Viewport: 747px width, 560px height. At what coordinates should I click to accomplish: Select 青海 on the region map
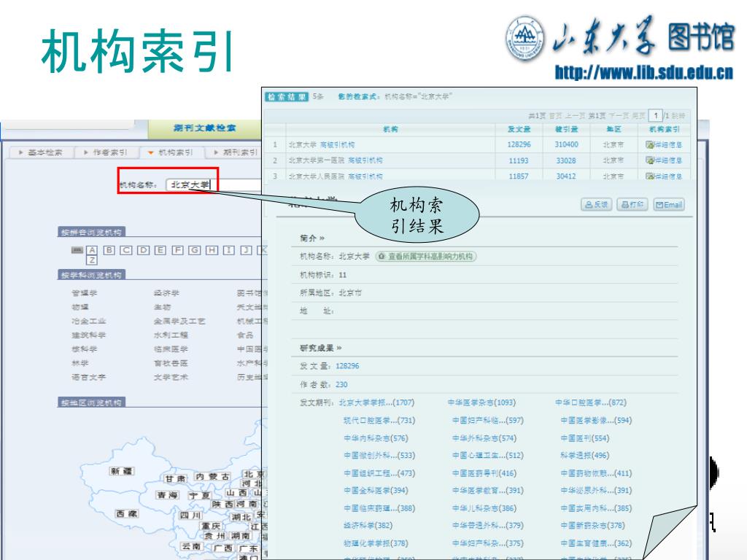coord(168,495)
